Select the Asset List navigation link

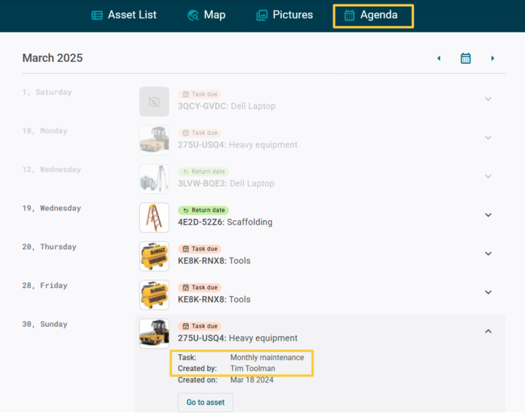coord(124,15)
